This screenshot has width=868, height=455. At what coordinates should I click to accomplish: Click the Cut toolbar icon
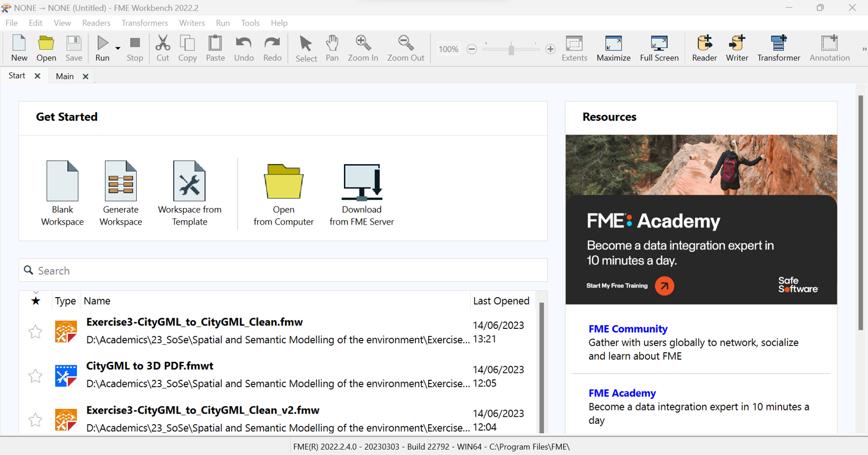click(163, 48)
